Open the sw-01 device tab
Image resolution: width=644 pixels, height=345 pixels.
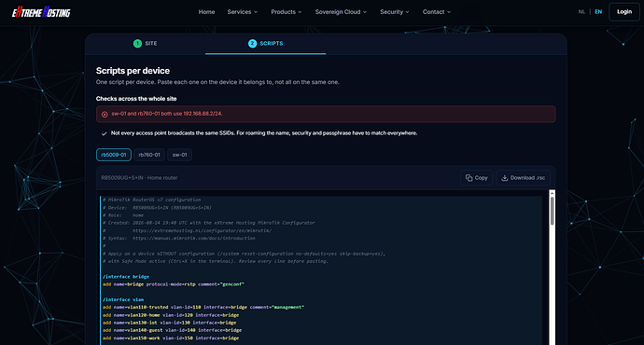coord(179,155)
